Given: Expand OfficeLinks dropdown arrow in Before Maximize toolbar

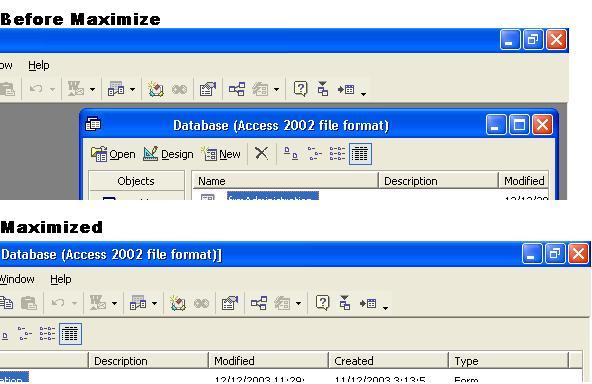Looking at the screenshot, I should tap(92, 89).
